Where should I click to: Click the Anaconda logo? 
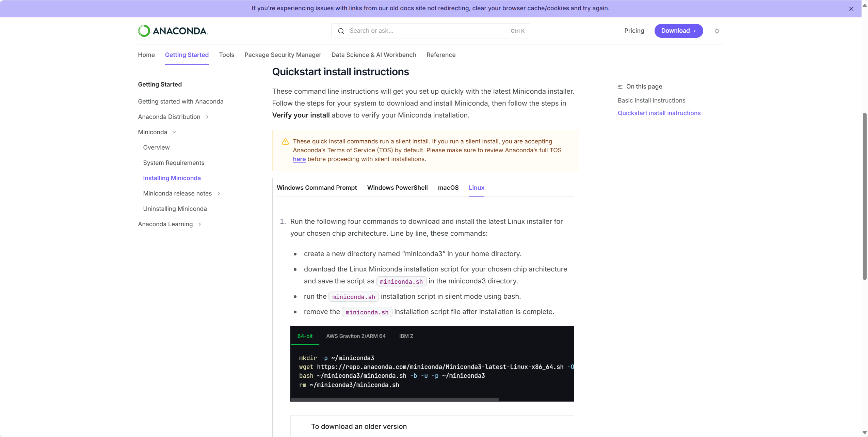coord(173,31)
